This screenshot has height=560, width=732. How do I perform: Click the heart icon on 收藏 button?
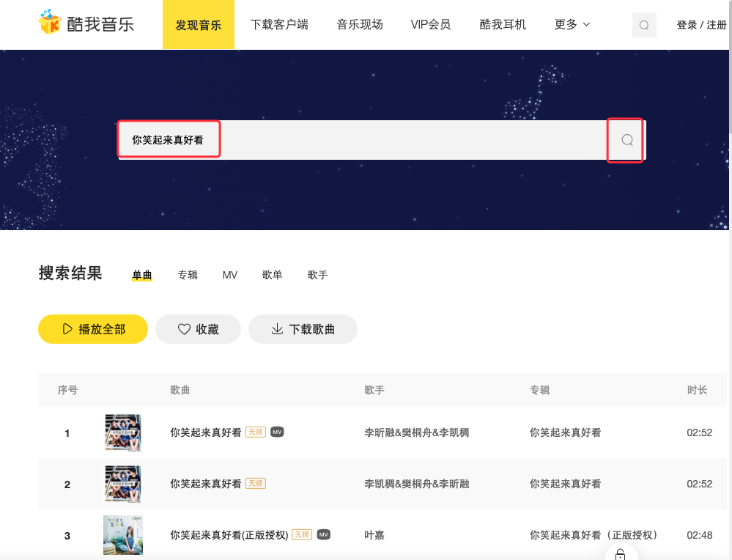point(184,328)
